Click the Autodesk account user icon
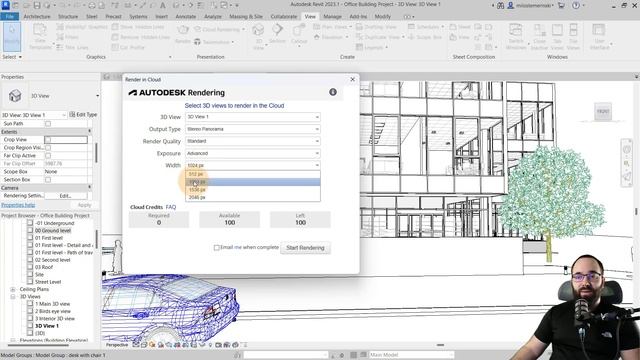This screenshot has height=360, width=640. tap(510, 5)
